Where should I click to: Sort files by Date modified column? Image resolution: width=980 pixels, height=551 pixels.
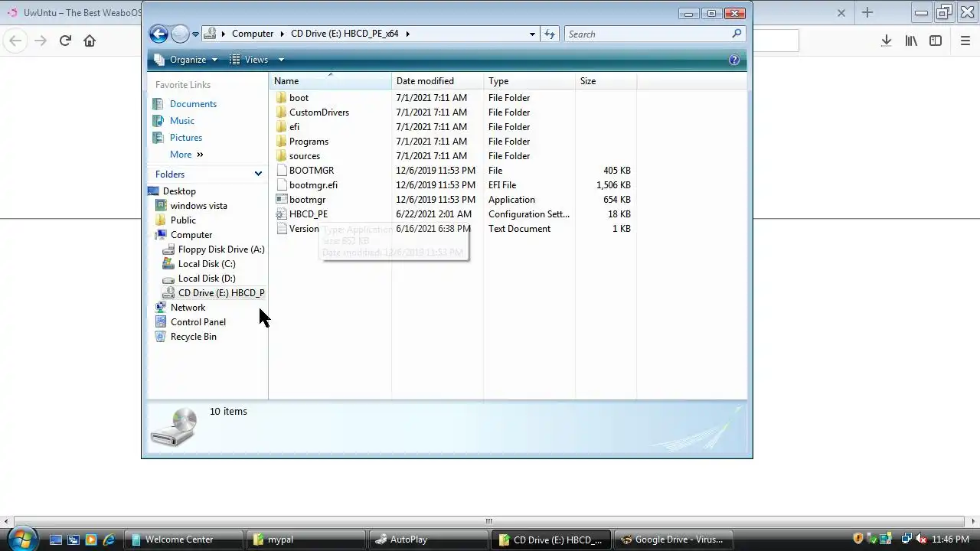click(437, 81)
